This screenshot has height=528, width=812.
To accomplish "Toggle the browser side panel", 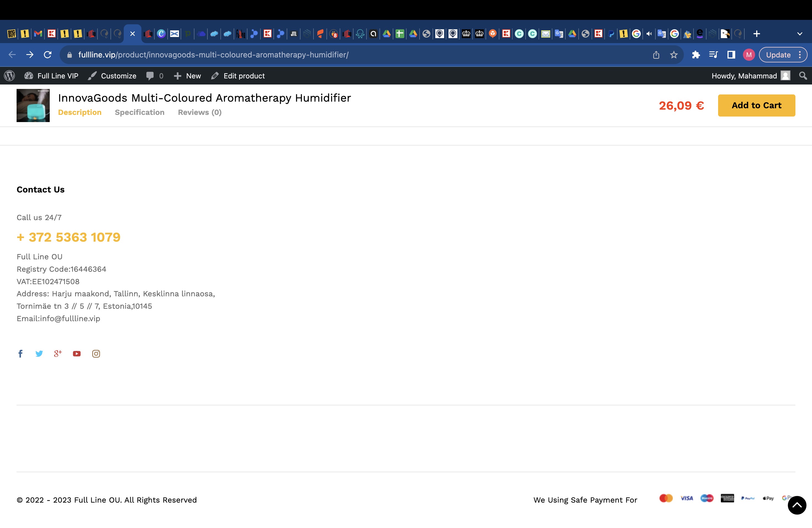I will [731, 55].
